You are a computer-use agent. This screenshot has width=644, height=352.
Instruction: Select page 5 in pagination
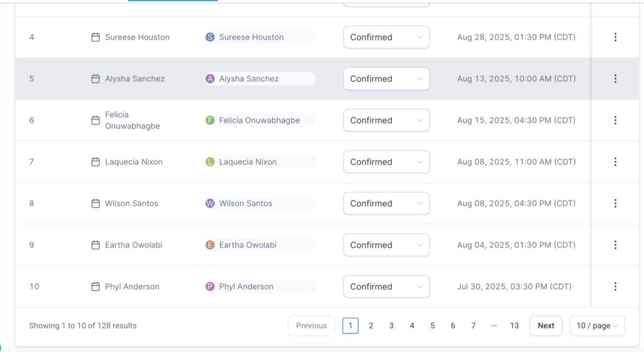pos(433,326)
